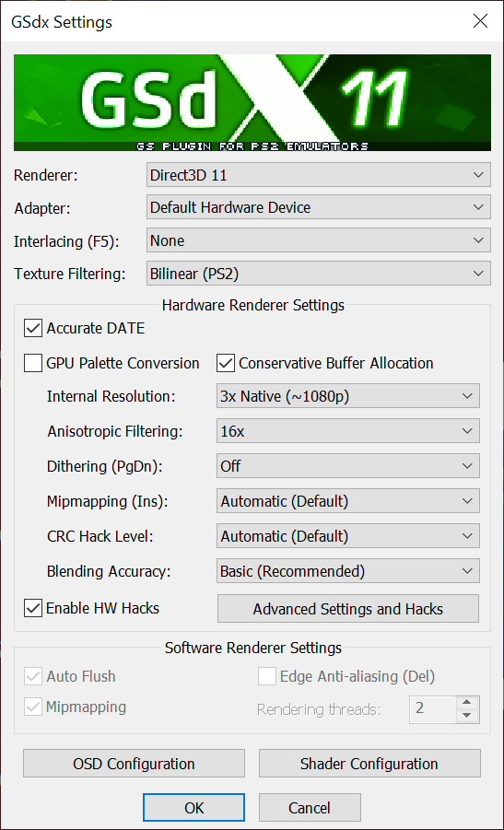Image resolution: width=504 pixels, height=830 pixels.
Task: Expand the Adapter combo box
Action: 319,207
